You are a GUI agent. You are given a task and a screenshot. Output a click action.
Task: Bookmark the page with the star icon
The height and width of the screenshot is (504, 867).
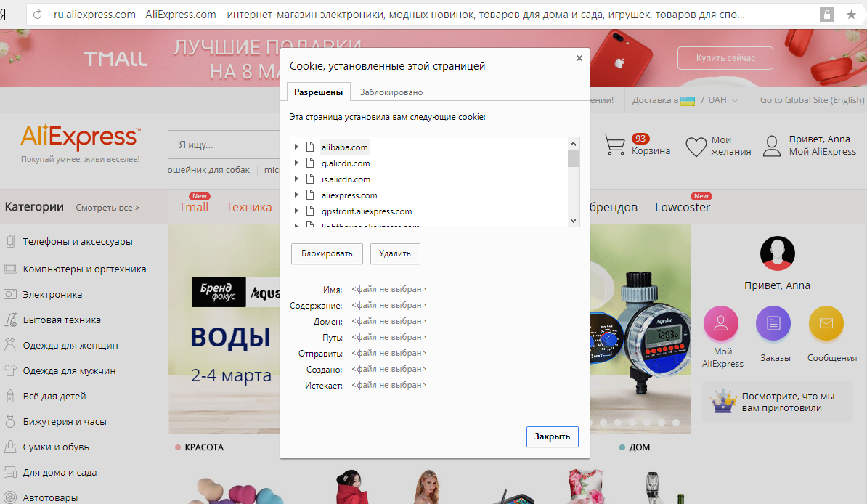(x=851, y=15)
